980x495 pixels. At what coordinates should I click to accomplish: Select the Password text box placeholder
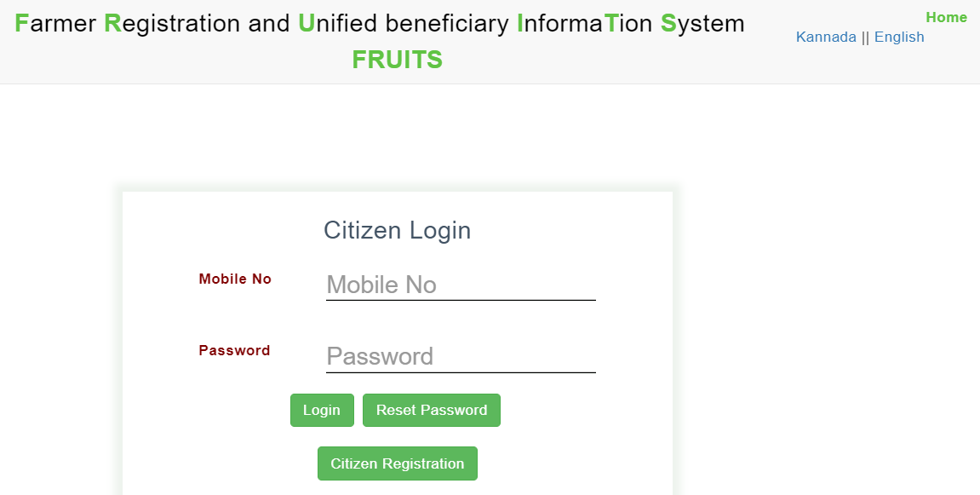tap(460, 355)
